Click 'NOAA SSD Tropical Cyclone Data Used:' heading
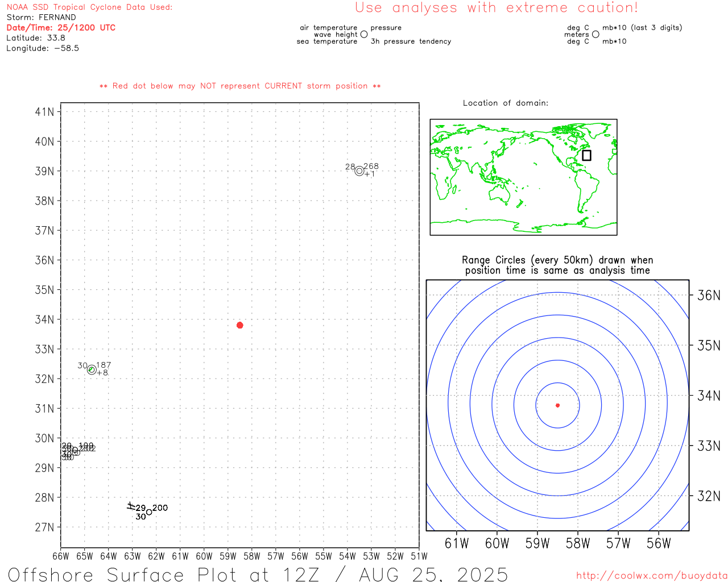 coord(89,7)
